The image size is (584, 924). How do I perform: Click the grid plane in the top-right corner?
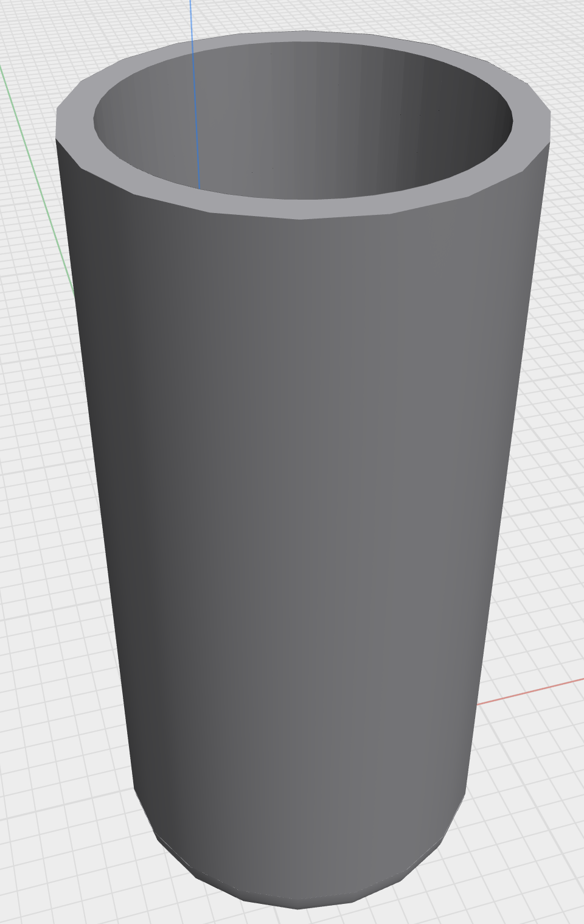(x=547, y=30)
